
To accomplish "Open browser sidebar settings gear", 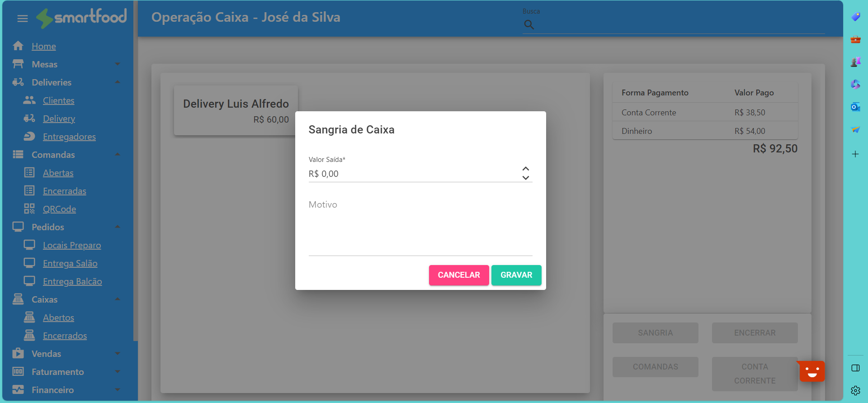I will click(x=855, y=390).
